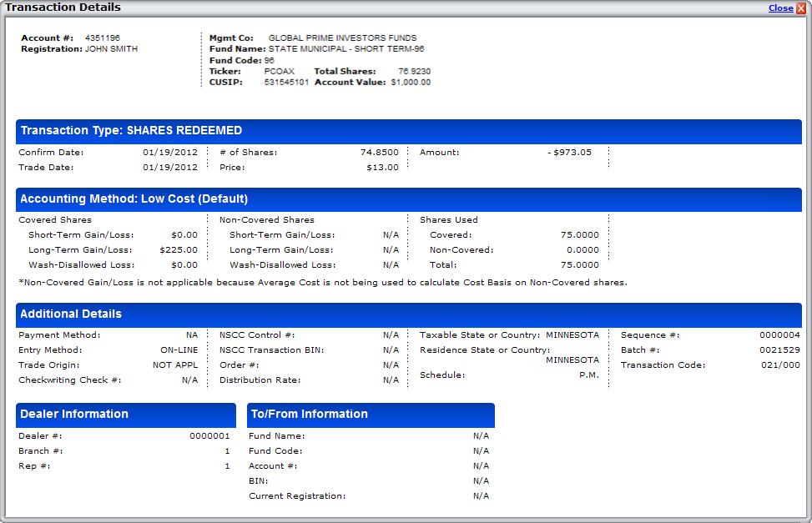Click the Close link

coord(780,8)
